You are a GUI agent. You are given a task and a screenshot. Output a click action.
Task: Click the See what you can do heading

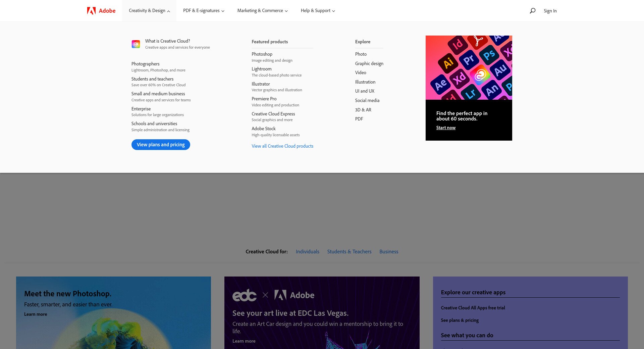click(x=467, y=335)
